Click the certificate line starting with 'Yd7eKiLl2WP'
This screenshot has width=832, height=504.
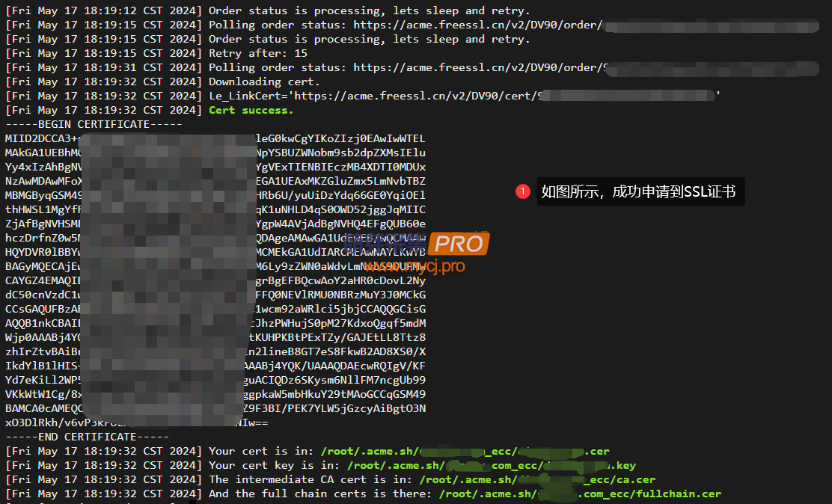(x=215, y=380)
